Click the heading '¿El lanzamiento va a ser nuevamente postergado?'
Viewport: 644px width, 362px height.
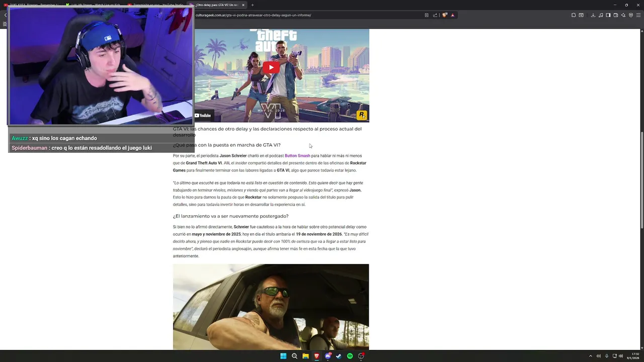230,216
